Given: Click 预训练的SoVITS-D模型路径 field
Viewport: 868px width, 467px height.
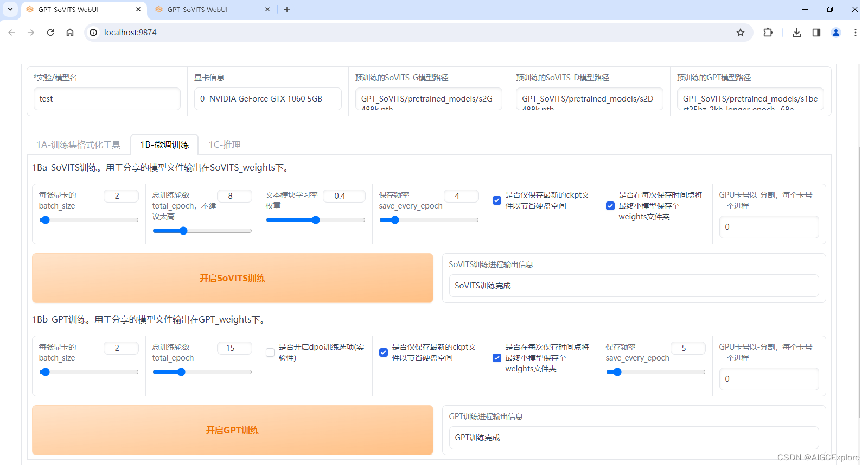Looking at the screenshot, I should (590, 99).
